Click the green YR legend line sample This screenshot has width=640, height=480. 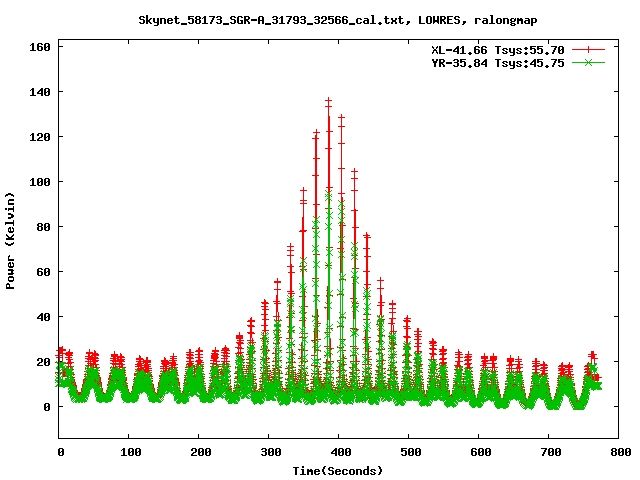click(x=588, y=62)
